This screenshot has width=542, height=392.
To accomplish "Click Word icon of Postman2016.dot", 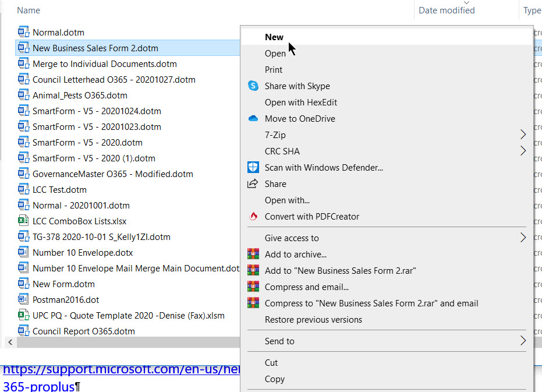I will pos(23,299).
